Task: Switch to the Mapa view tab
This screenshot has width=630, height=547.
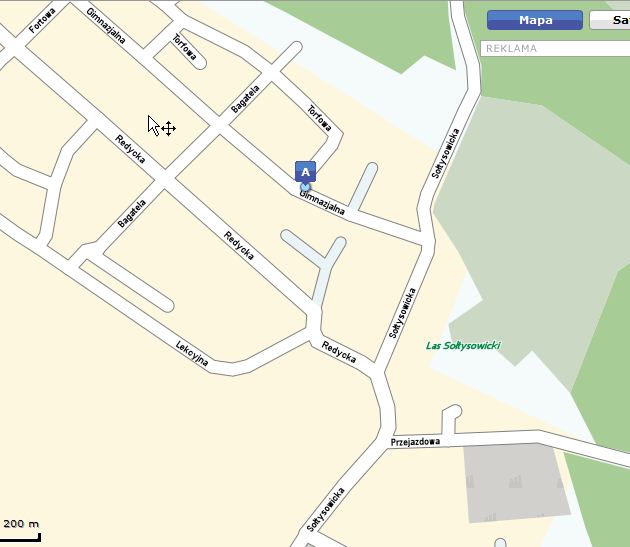Action: (x=535, y=20)
